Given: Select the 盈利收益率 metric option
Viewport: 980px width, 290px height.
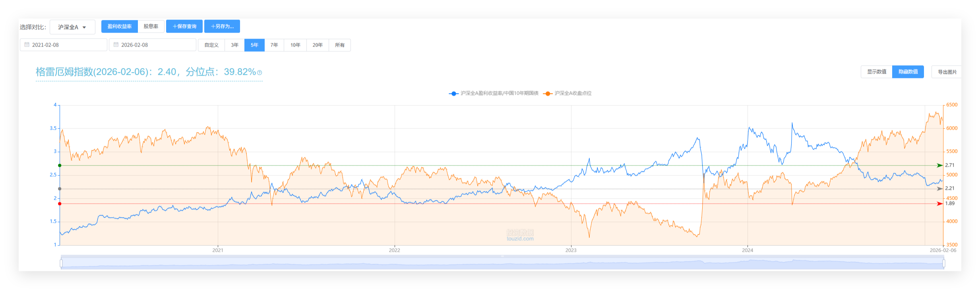Looking at the screenshot, I should (120, 26).
